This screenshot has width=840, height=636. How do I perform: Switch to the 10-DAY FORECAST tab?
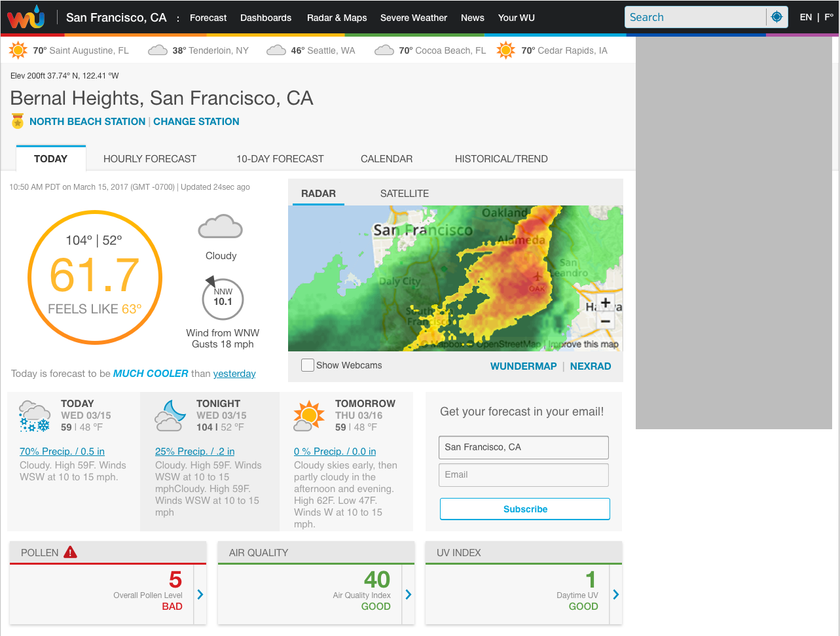[x=280, y=158]
